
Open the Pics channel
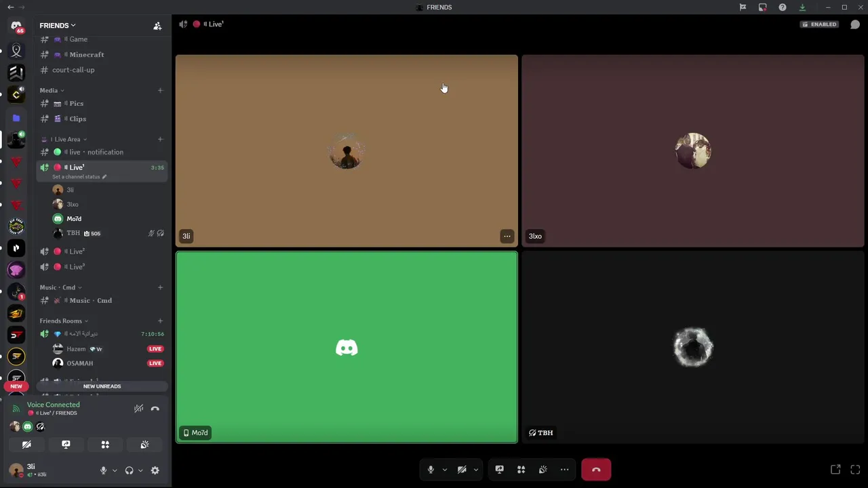pyautogui.click(x=102, y=104)
